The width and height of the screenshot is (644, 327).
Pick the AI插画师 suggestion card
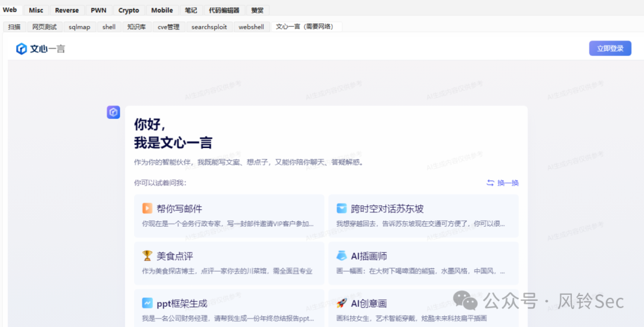click(423, 263)
